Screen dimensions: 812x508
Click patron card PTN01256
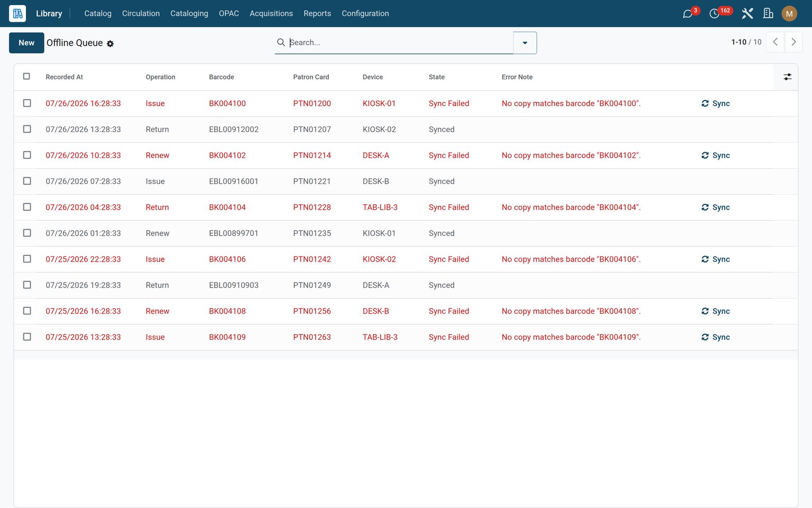click(x=312, y=311)
